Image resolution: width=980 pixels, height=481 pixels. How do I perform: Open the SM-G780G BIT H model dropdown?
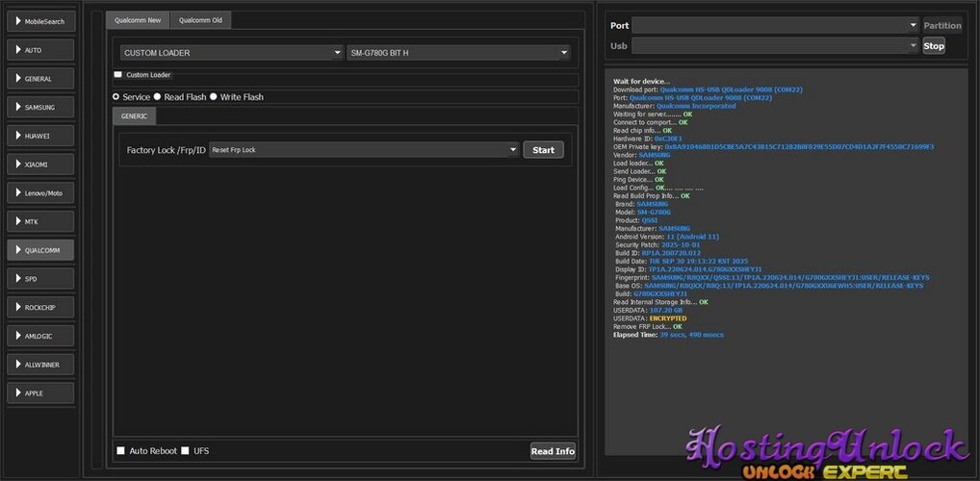(x=459, y=53)
